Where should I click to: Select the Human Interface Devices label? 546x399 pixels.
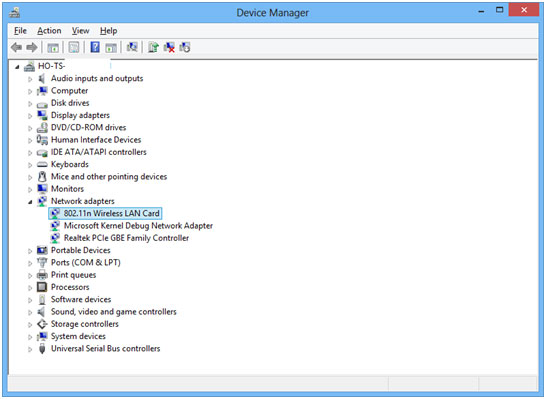96,140
